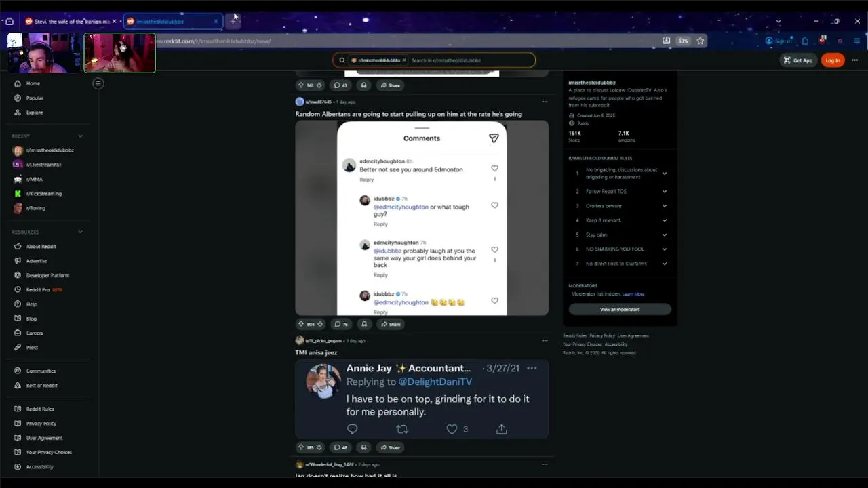Screen dimensions: 868x488
Task: Close the Stevi, the wife tab
Action: tap(114, 21)
